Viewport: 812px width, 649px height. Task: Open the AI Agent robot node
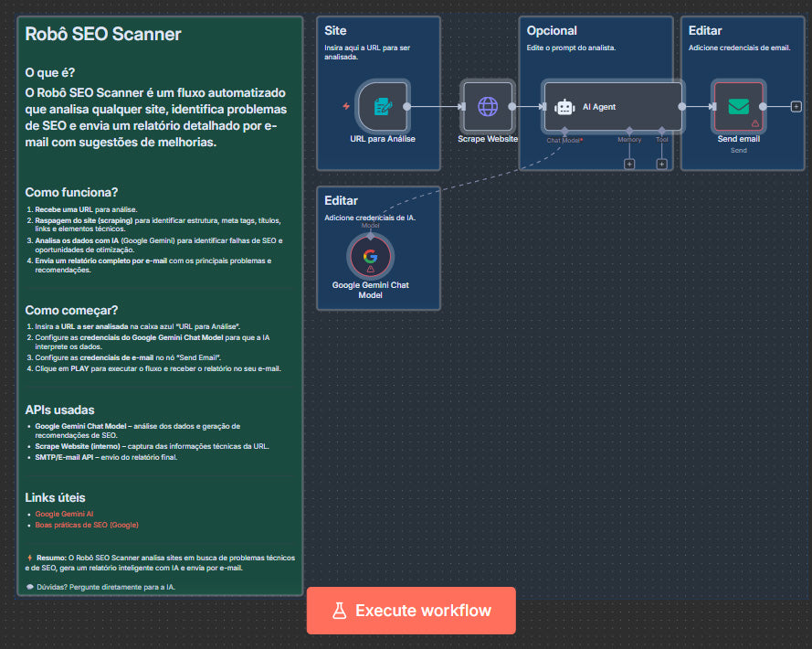[613, 107]
